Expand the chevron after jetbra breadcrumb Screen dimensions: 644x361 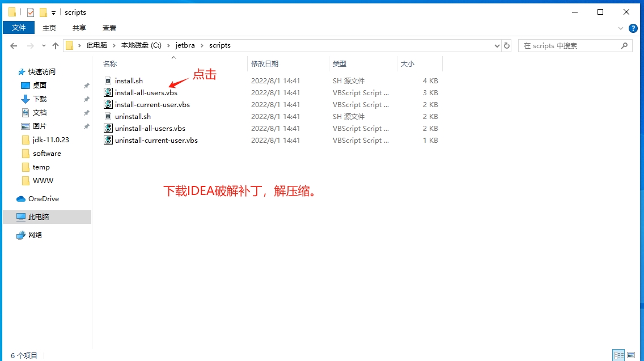pyautogui.click(x=202, y=45)
